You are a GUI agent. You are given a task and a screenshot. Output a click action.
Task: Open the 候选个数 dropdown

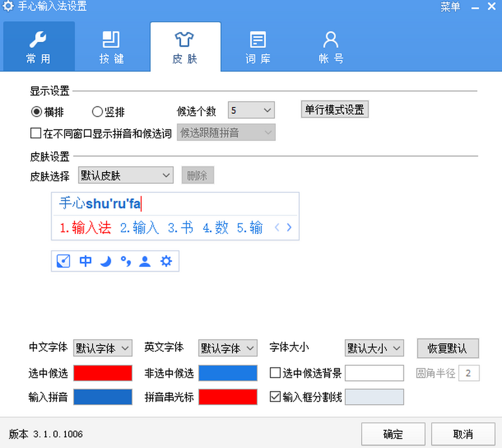[x=251, y=111]
